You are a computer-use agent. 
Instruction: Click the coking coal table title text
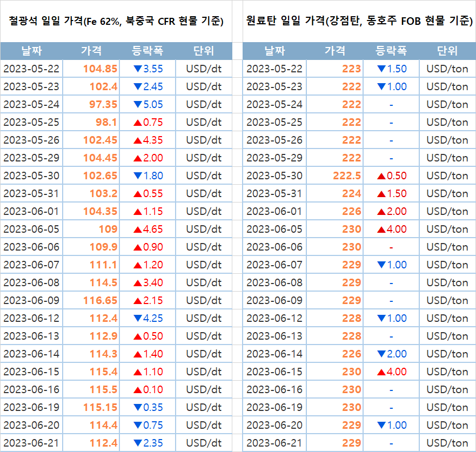click(x=359, y=21)
